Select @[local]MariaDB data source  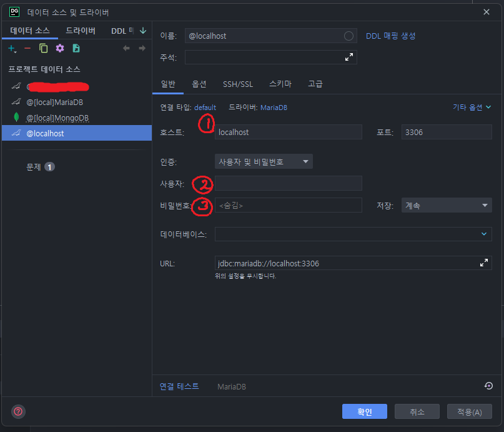pos(76,103)
